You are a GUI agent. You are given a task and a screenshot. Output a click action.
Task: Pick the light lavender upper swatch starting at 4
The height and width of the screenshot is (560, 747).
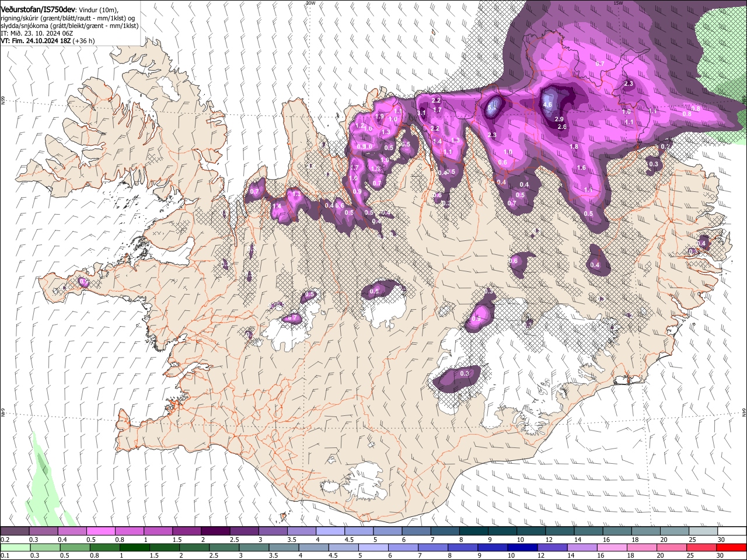[330, 531]
